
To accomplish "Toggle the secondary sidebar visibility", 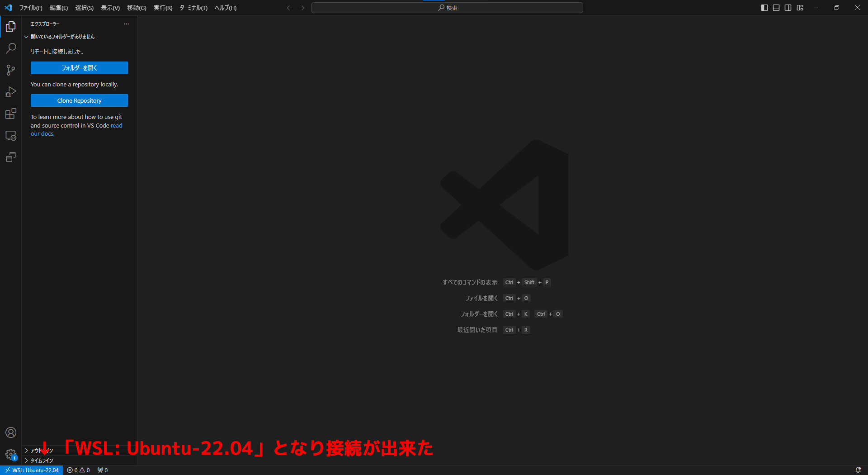I will click(788, 8).
